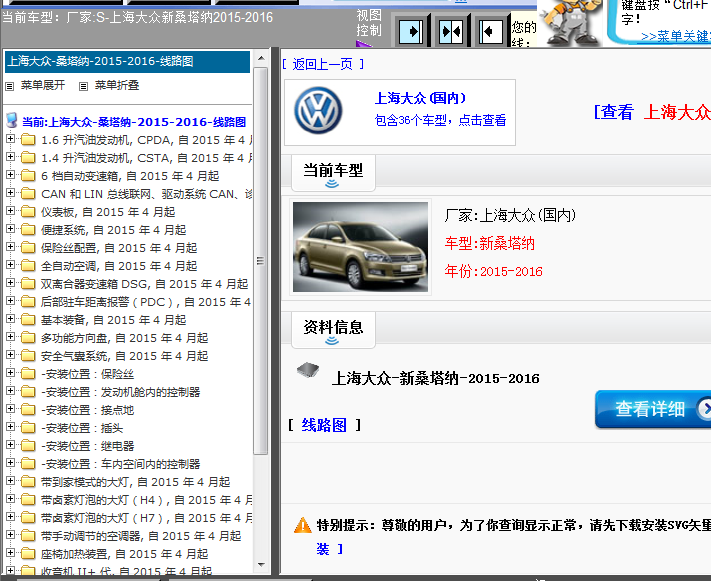Expand the 带手动调节的空调器 node
The height and width of the screenshot is (581, 711).
tap(10, 535)
